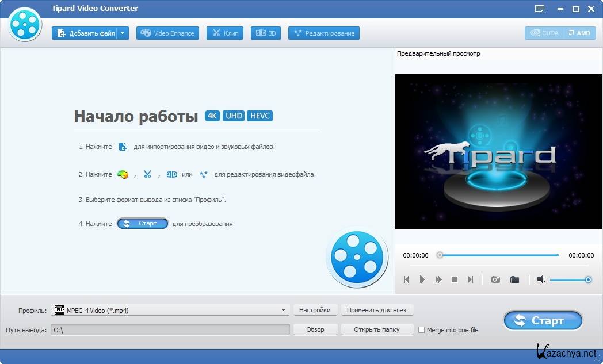Toggle CUDA acceleration
This screenshot has width=603, height=364.
tap(544, 33)
